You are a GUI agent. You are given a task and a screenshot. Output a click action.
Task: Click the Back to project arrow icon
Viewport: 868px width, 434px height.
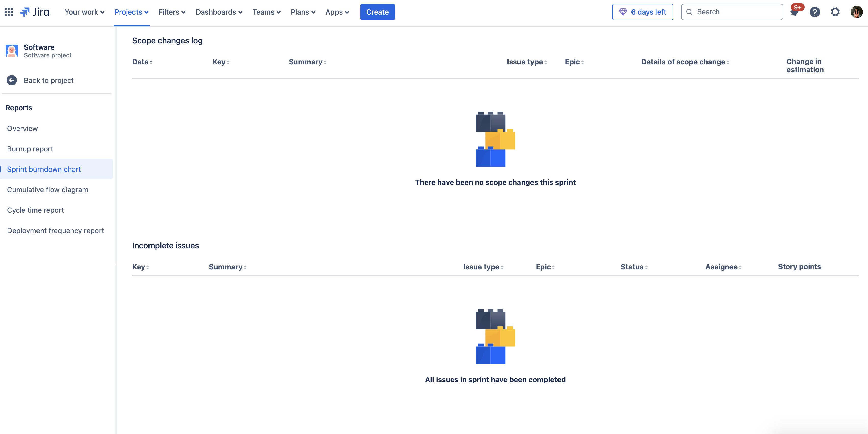[x=12, y=80]
